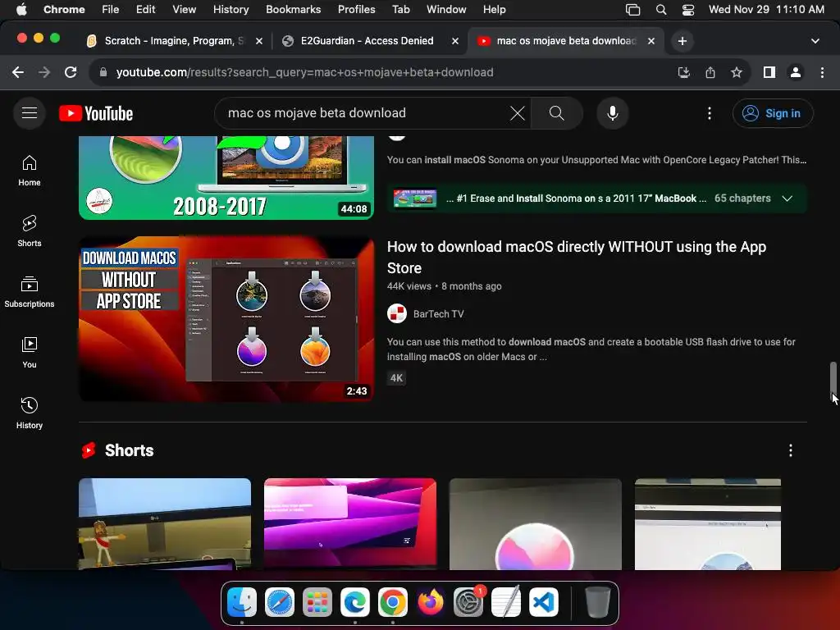
Task: Open the Window menu
Action: pos(446,9)
